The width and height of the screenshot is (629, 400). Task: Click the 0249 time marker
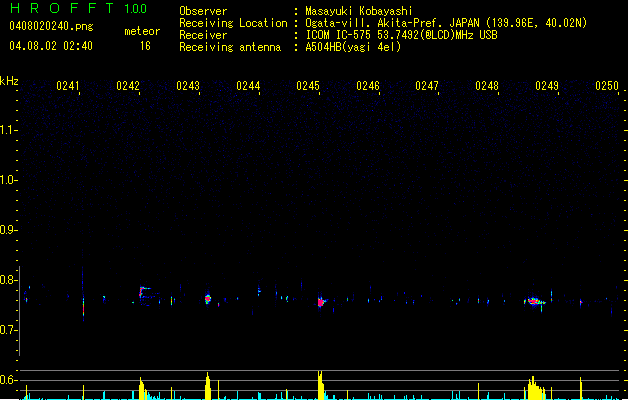tap(547, 86)
